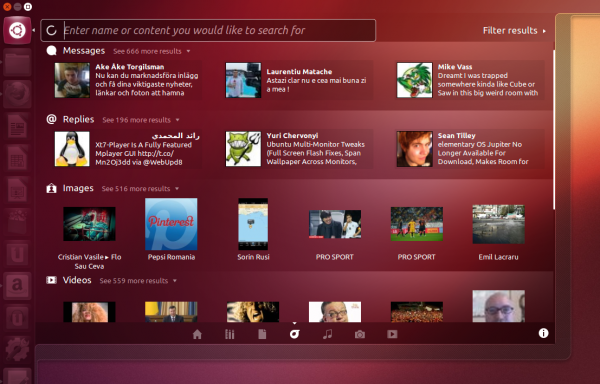Viewport: 600px width, 384px height.
Task: Open the Files lens icon
Action: (262, 335)
